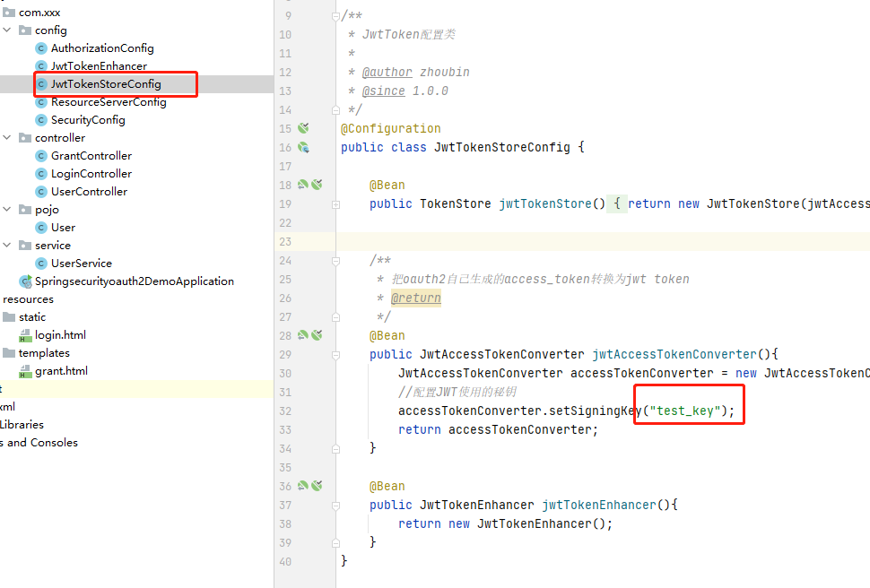Click the class icon beside JwtTokenStoreConfig

coord(41,84)
